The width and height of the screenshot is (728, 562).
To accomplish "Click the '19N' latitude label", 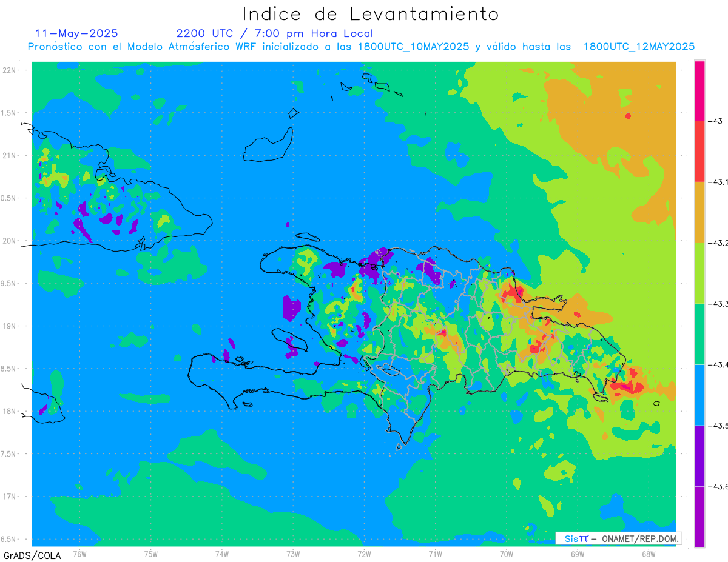I will pyautogui.click(x=10, y=326).
